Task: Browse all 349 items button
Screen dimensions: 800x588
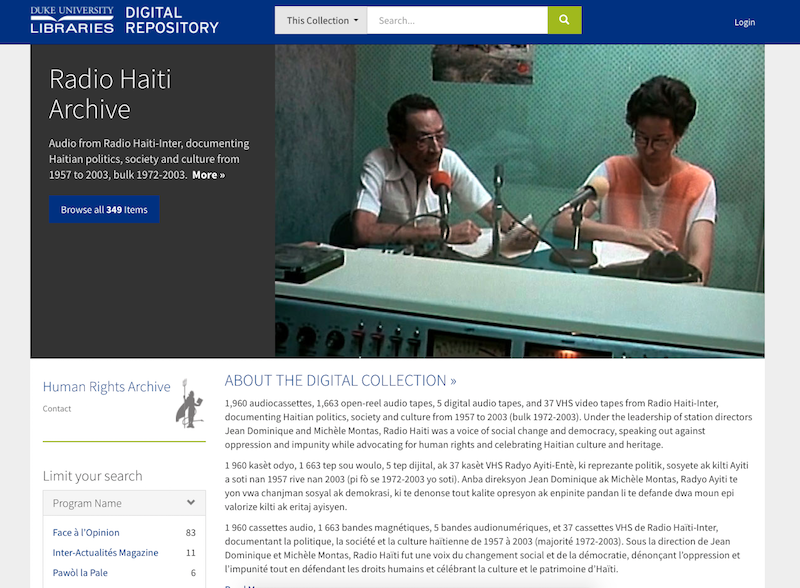Action: 104,209
